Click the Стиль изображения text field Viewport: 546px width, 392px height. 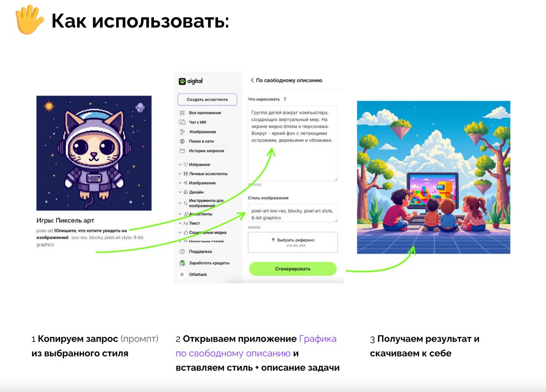[x=293, y=213]
